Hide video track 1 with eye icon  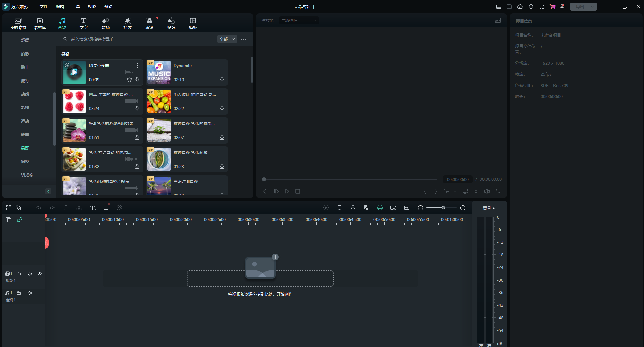point(40,274)
